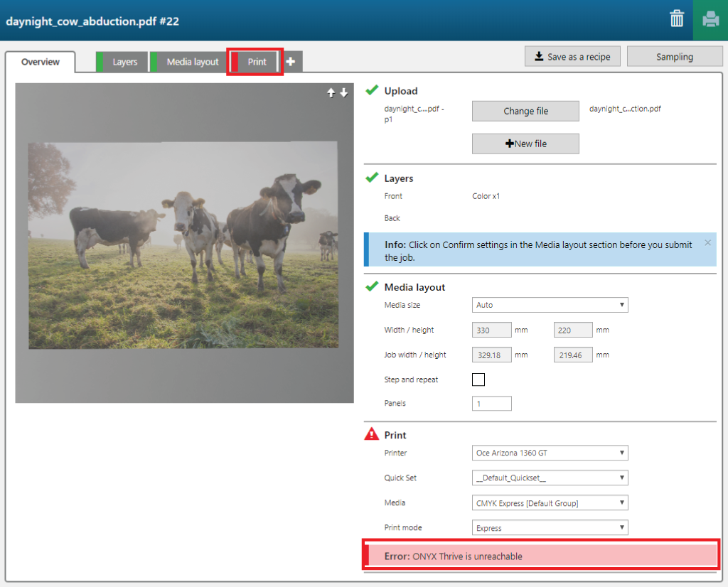728x587 pixels.
Task: Click the Change file button
Action: coord(525,111)
